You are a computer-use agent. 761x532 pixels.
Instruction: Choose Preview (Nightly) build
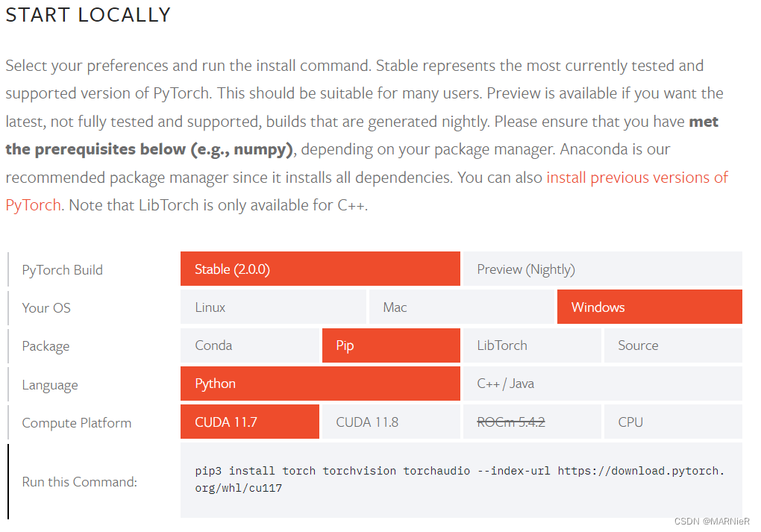[602, 269]
